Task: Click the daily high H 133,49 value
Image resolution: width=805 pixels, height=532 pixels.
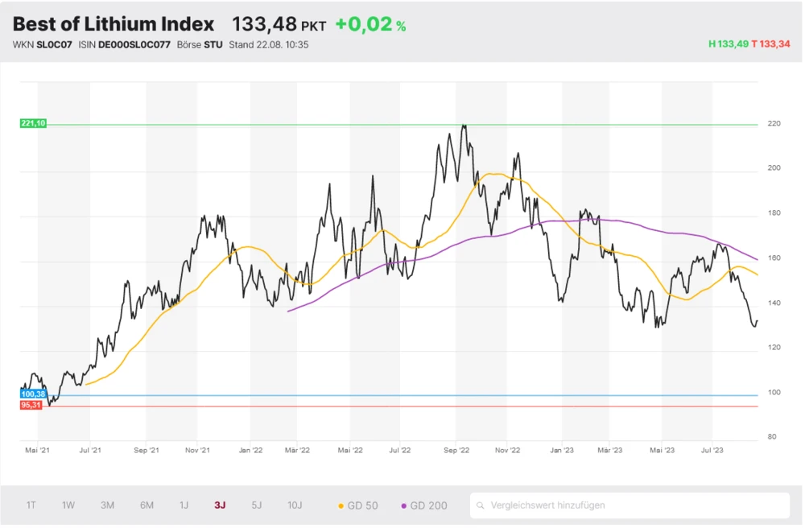Action: point(728,44)
